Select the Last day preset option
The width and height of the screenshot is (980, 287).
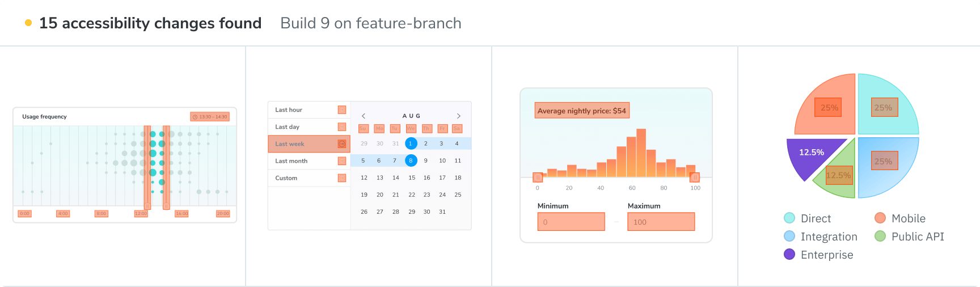(288, 127)
